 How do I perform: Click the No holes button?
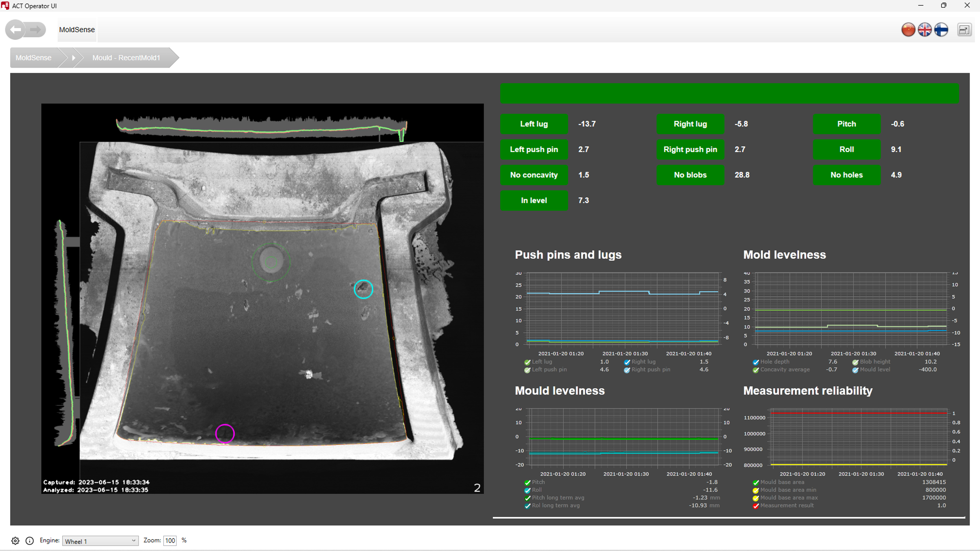click(x=847, y=175)
